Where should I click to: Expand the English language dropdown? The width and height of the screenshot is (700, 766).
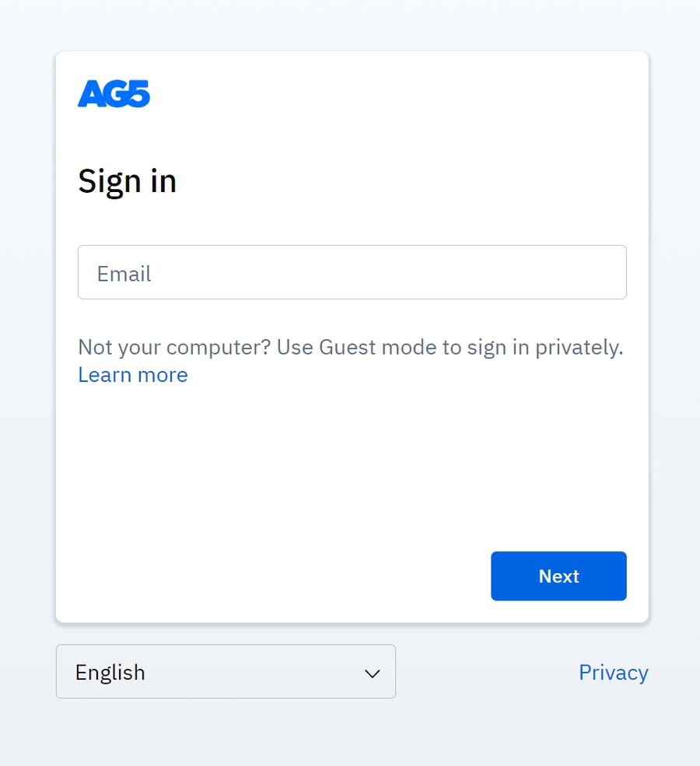pos(226,672)
